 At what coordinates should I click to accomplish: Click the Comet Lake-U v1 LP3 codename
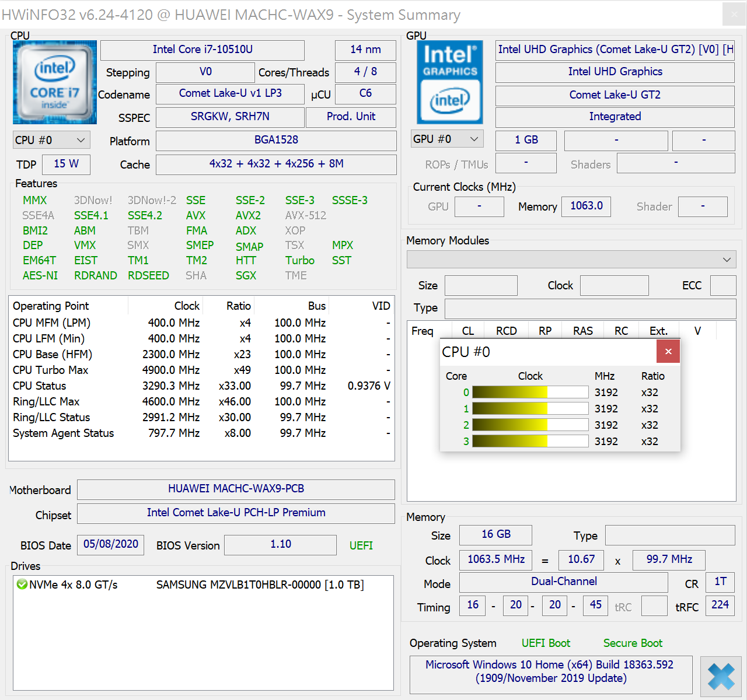pos(230,94)
